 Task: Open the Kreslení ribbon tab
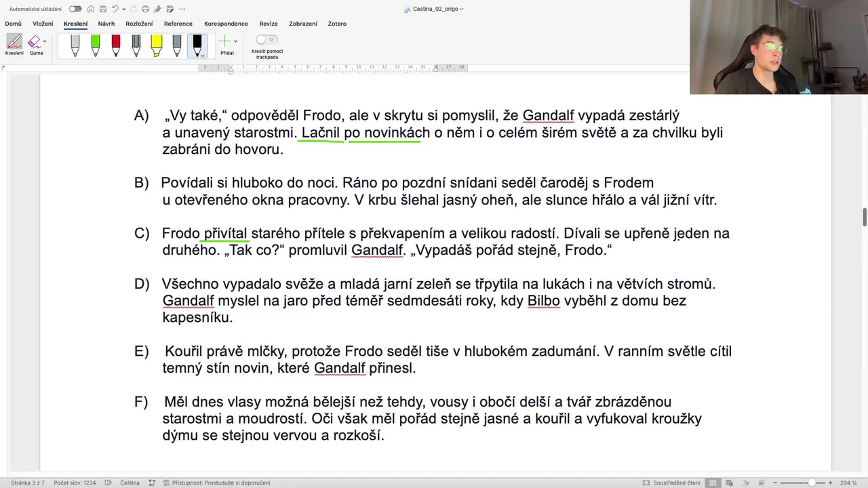point(75,24)
